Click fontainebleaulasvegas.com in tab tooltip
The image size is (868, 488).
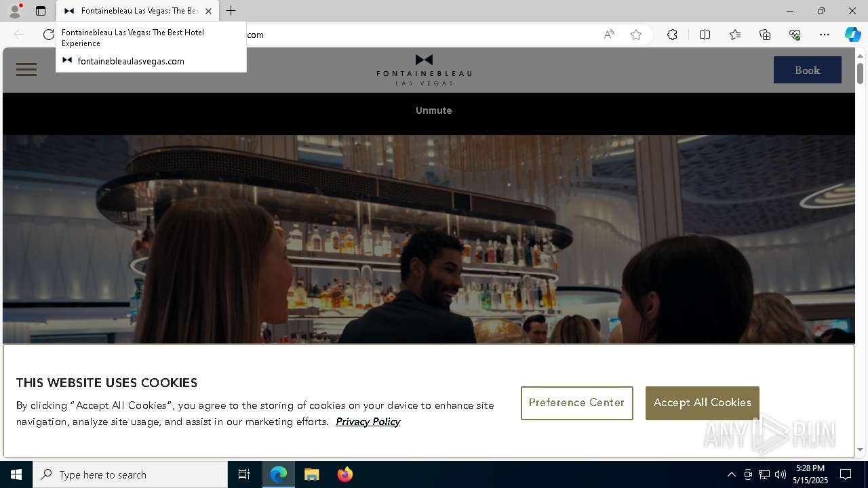click(131, 61)
